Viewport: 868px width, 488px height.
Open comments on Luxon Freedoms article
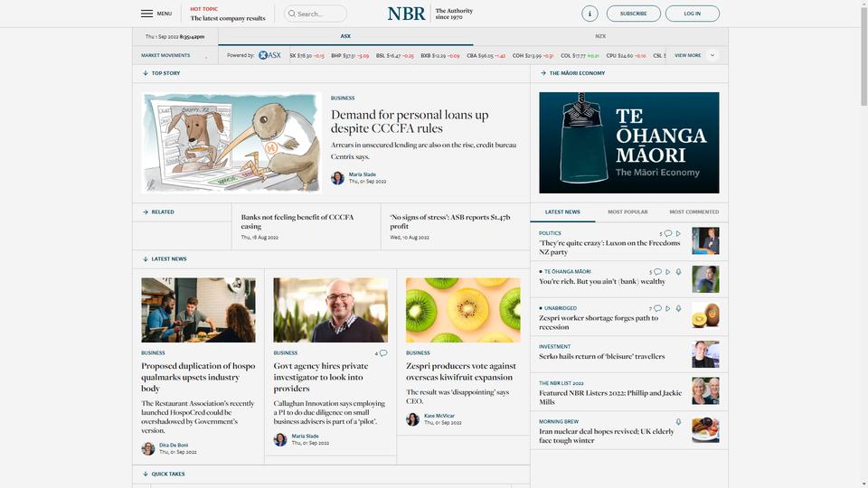(668, 233)
